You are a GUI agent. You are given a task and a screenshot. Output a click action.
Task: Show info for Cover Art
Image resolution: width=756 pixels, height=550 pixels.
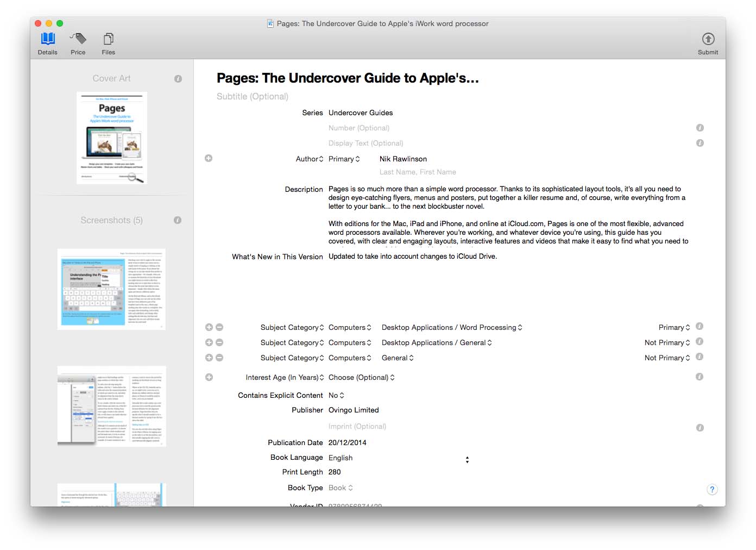click(x=178, y=79)
